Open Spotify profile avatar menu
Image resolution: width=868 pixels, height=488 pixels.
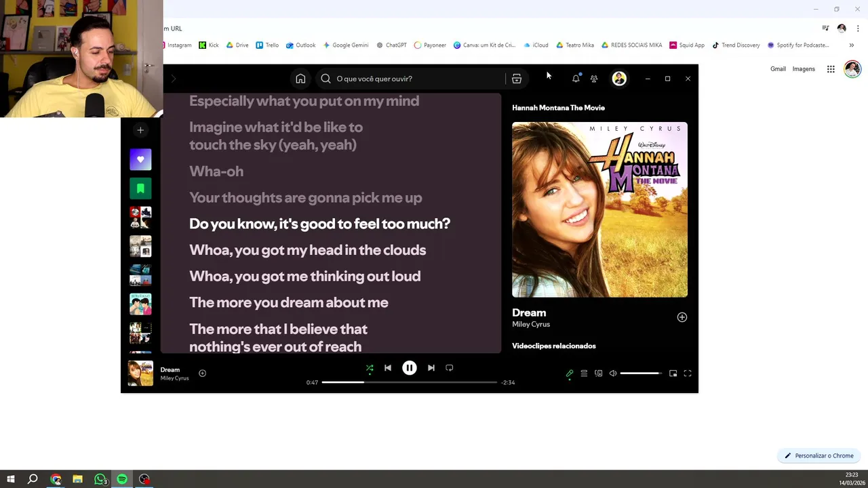click(x=619, y=79)
